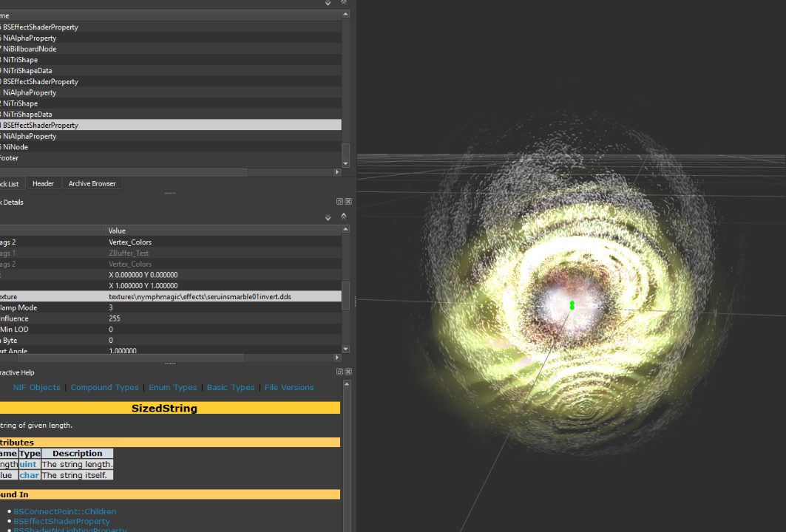The image size is (786, 532).
Task: Float the Interactive Help panel
Action: [x=339, y=372]
